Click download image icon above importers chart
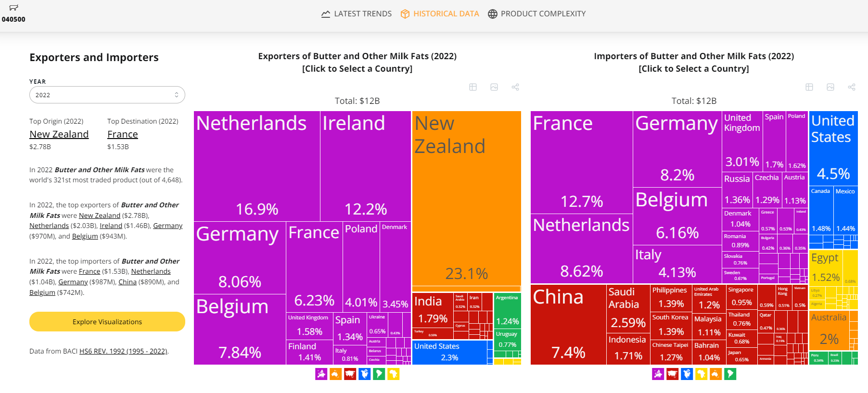868x393 pixels. click(x=830, y=87)
